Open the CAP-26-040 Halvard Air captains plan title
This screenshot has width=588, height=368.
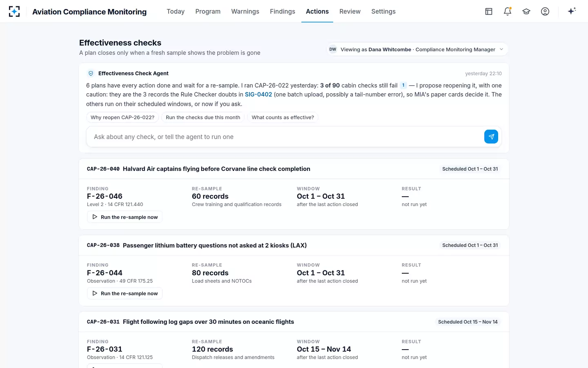coord(216,169)
